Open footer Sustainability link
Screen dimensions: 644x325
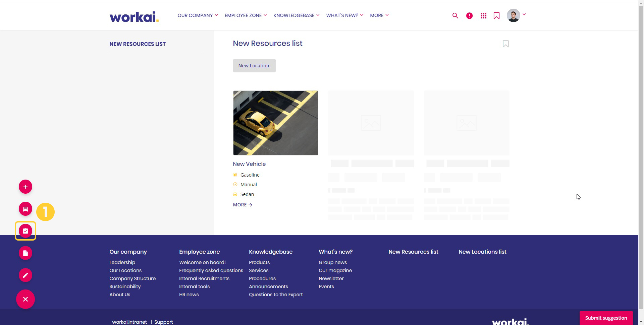125,286
